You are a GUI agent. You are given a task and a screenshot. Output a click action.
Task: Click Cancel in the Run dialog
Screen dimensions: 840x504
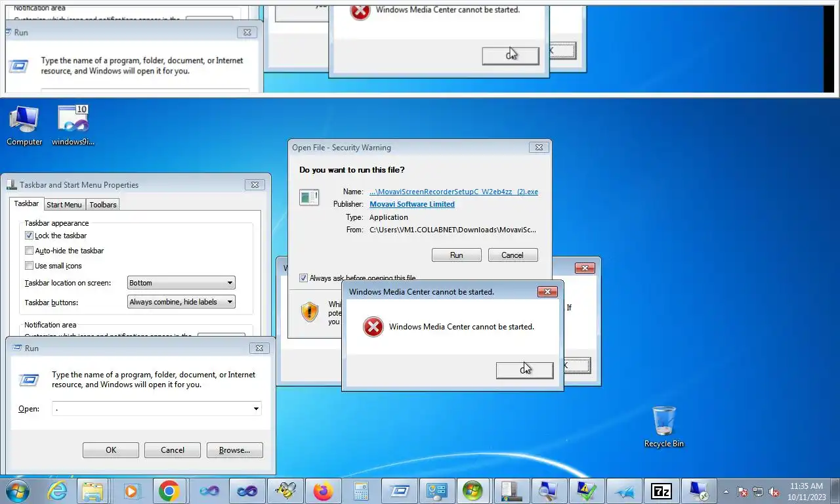(x=173, y=450)
